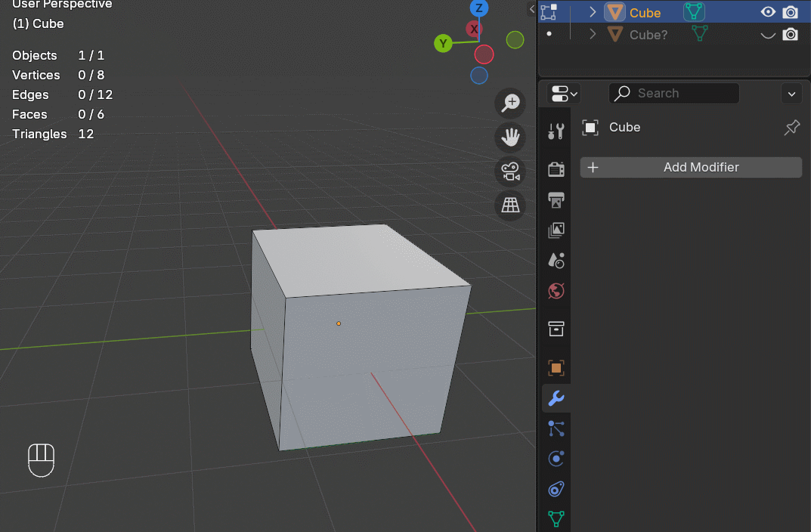Switch to the Object Data Properties tab
The image size is (811, 532).
[x=556, y=519]
